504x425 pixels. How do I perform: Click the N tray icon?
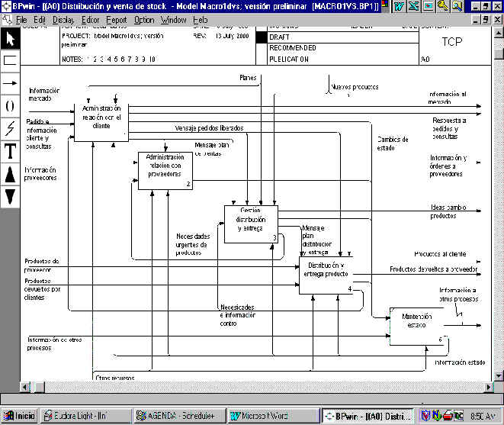[436, 416]
